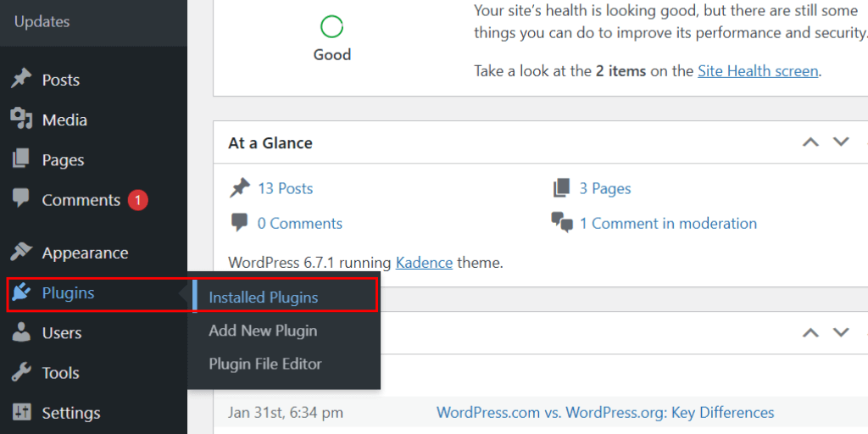Open the 3 Pages link
The width and height of the screenshot is (868, 434).
605,189
